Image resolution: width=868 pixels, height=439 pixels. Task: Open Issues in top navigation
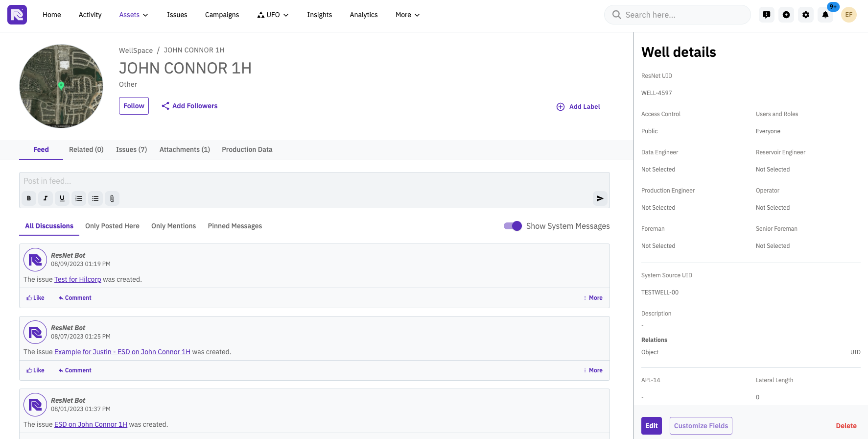coord(177,15)
